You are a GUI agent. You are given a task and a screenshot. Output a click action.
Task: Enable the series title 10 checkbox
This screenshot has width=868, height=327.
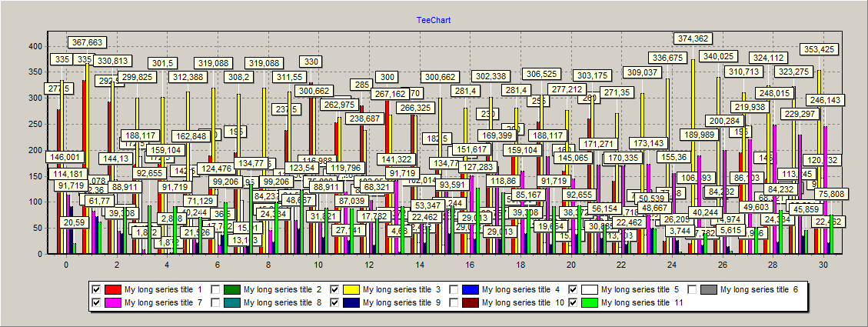point(454,302)
